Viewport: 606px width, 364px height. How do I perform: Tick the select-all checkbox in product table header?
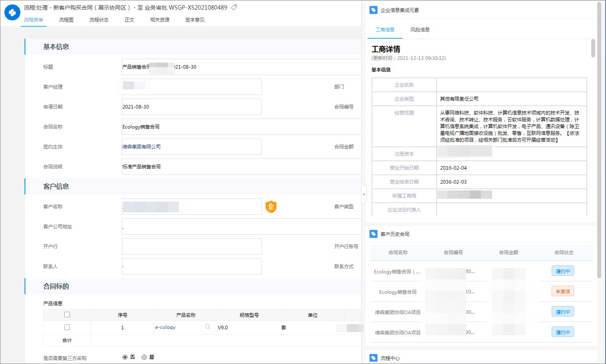click(67, 315)
